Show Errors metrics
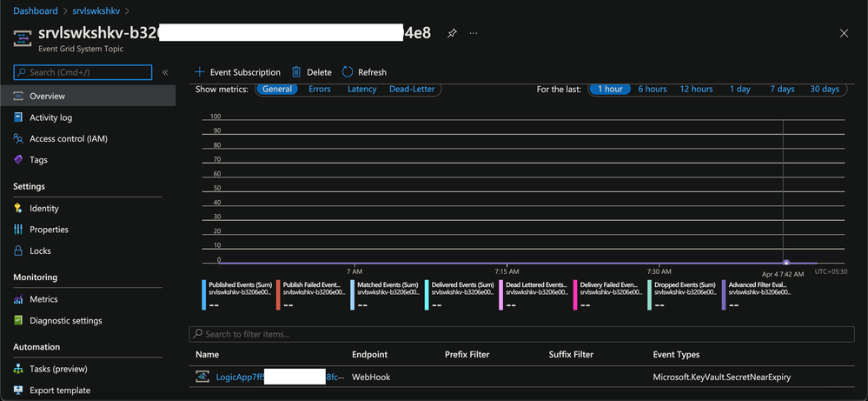This screenshot has width=868, height=401. pyautogui.click(x=320, y=90)
